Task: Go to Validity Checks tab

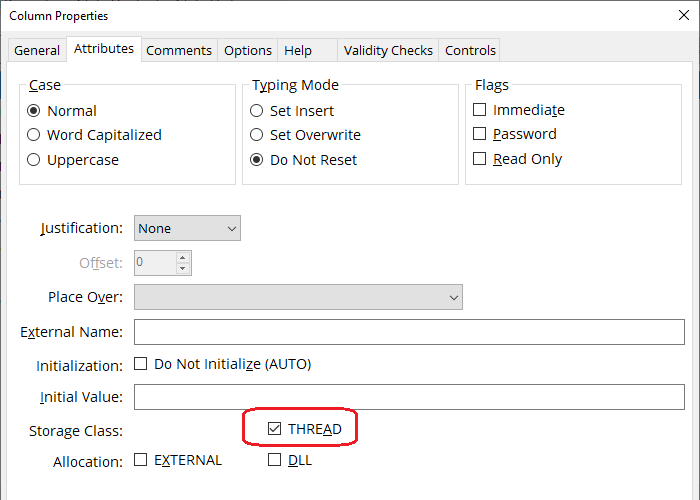Action: click(388, 50)
